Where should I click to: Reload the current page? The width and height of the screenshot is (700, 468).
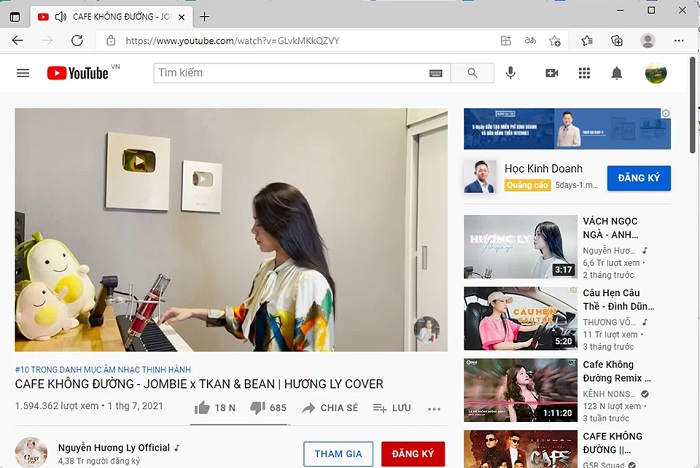tap(77, 41)
